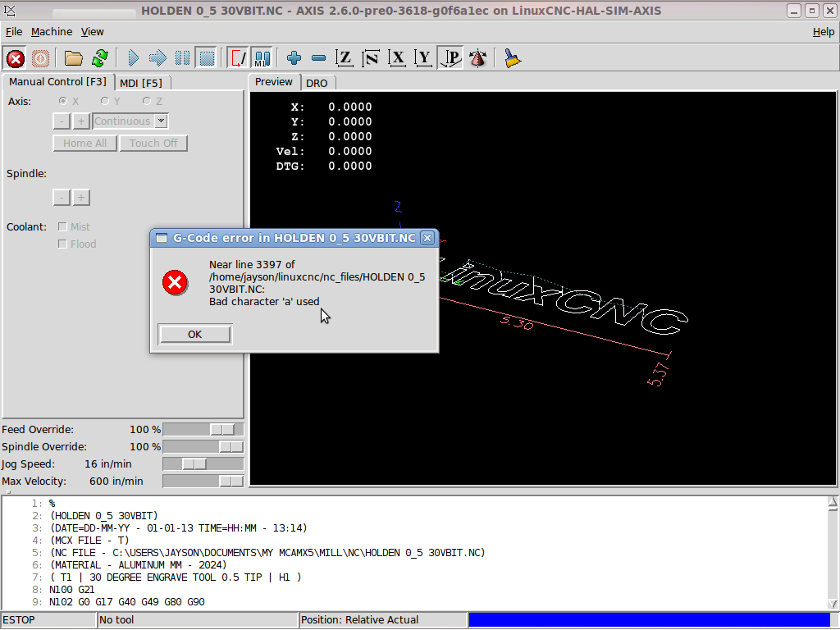This screenshot has height=630, width=840.
Task: Switch to Z top view icon
Action: point(345,58)
